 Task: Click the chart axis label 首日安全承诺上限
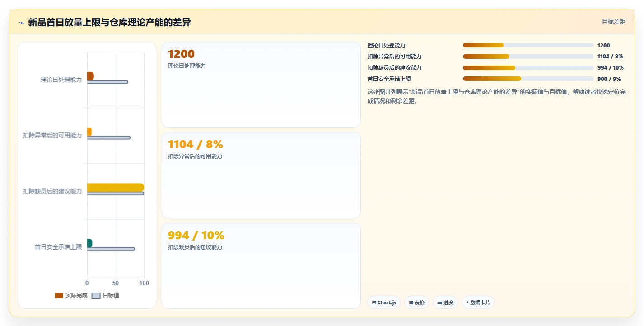[58, 247]
